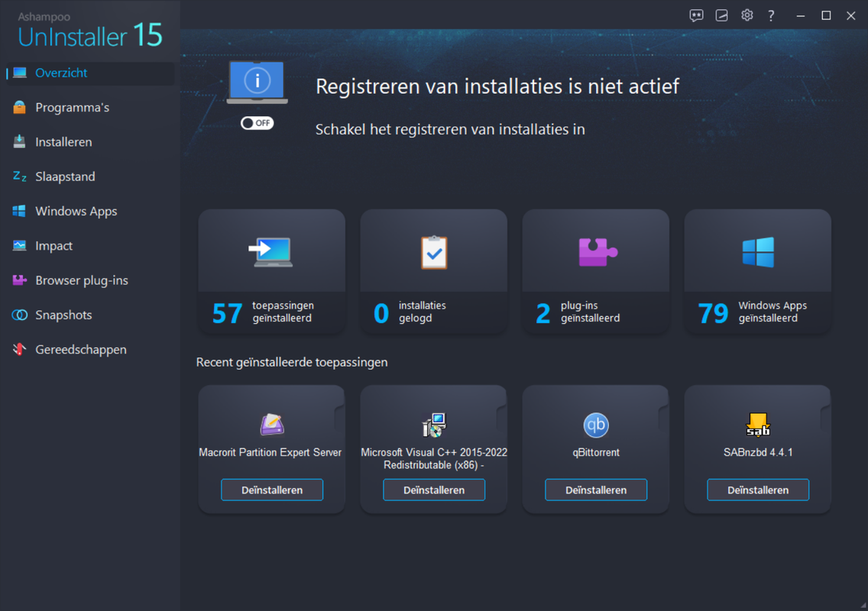Open settings with the gear icon
The image size is (868, 611).
click(x=747, y=15)
